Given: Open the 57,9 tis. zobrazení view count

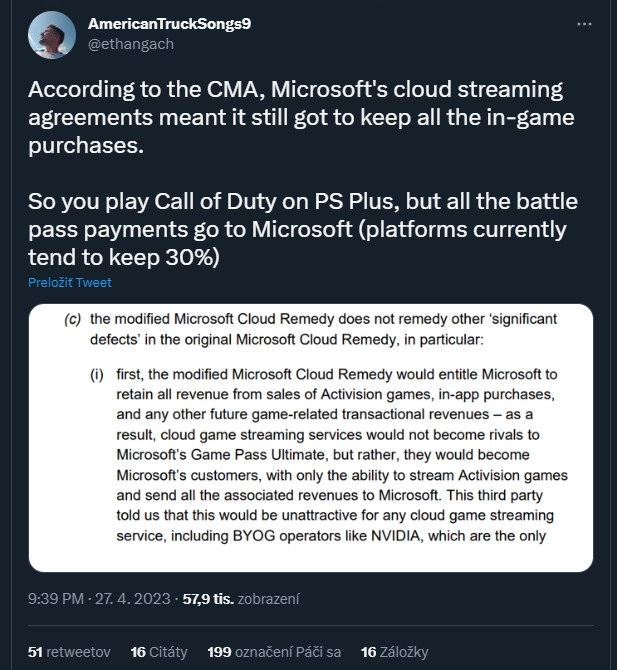Looking at the screenshot, I should [242, 599].
